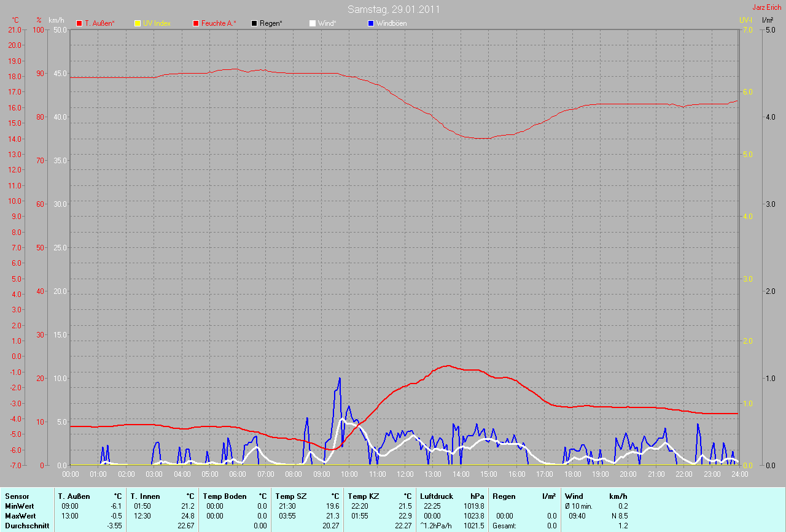Select the 'T. Außen*' legend label
The image size is (786, 532).
pyautogui.click(x=99, y=23)
